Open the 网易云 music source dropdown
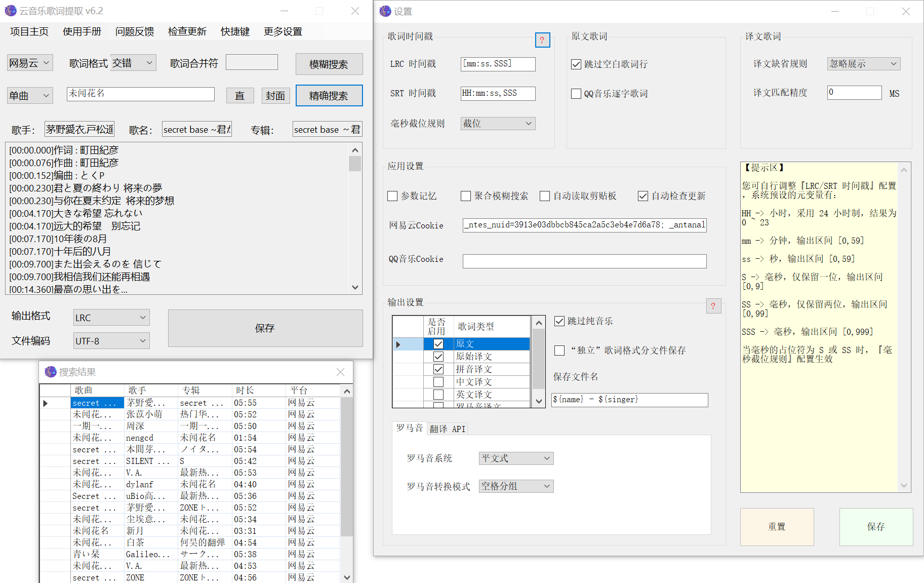This screenshot has height=583, width=924. [30, 63]
